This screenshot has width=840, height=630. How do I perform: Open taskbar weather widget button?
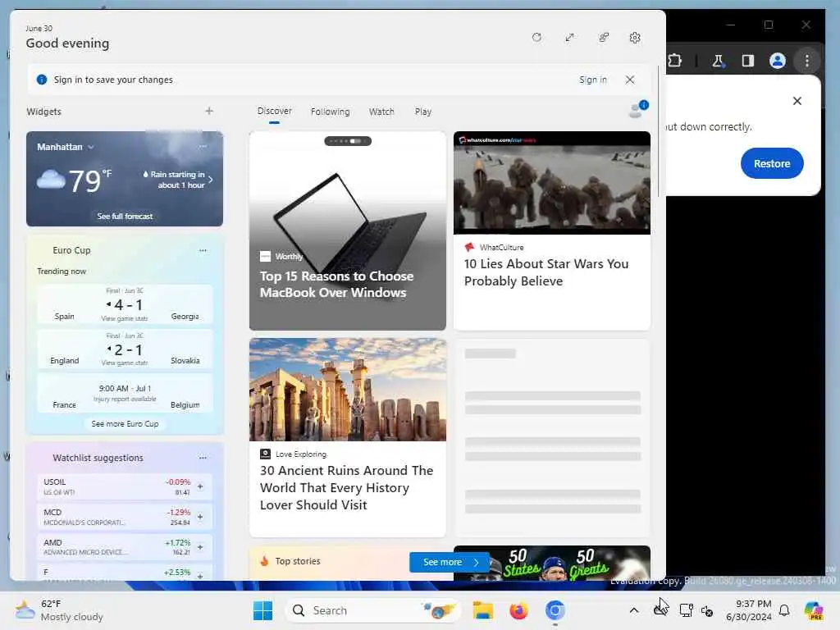[59, 610]
